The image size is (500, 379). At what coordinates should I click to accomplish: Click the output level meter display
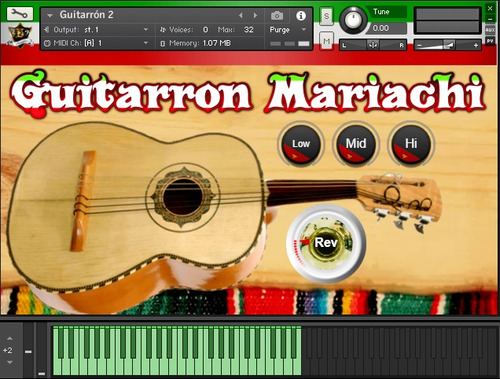click(x=448, y=20)
